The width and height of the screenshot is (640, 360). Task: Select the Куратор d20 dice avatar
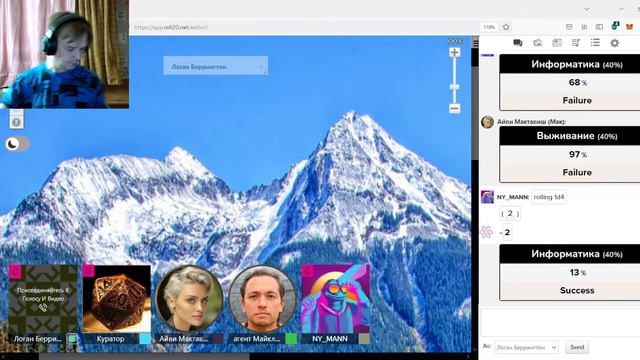(117, 298)
